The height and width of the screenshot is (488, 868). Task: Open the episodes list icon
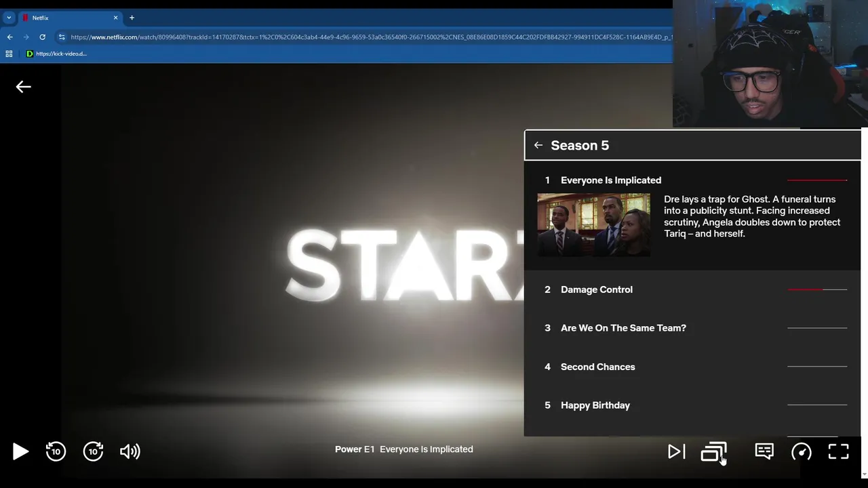(713, 451)
